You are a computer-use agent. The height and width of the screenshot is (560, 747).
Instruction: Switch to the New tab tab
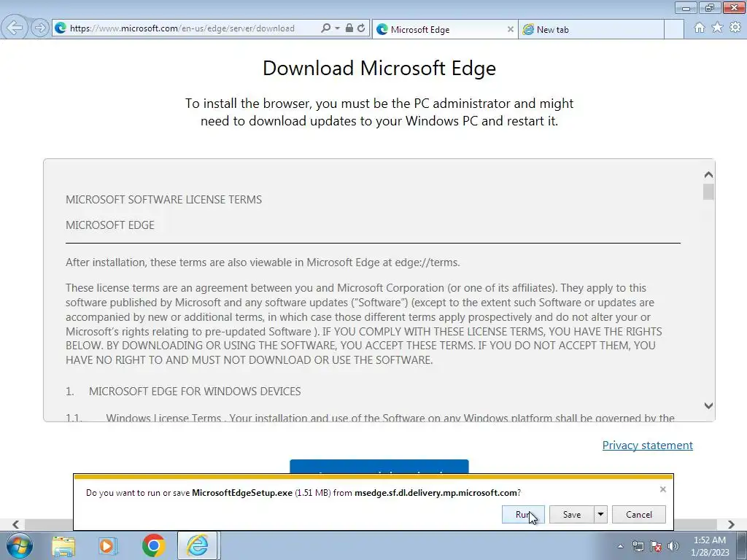coord(591,29)
